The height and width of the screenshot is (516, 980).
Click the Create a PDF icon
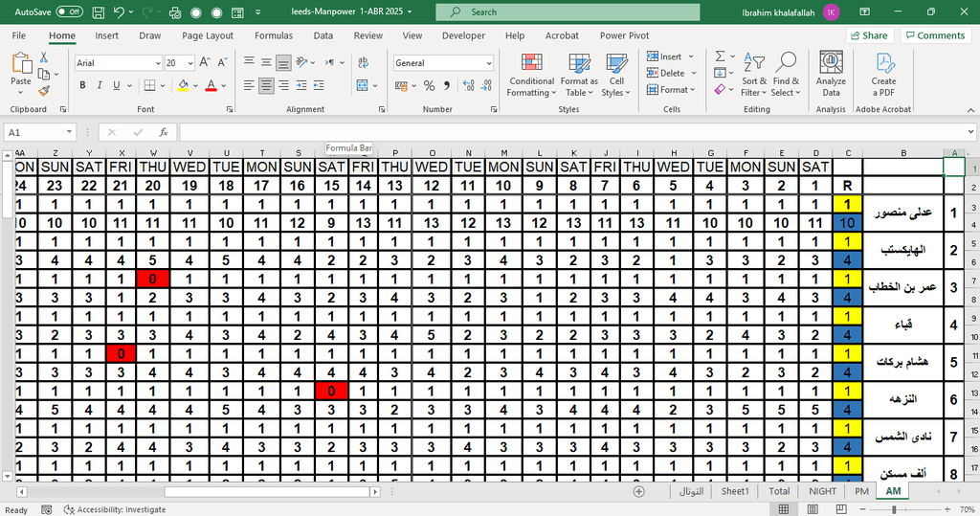[883, 75]
